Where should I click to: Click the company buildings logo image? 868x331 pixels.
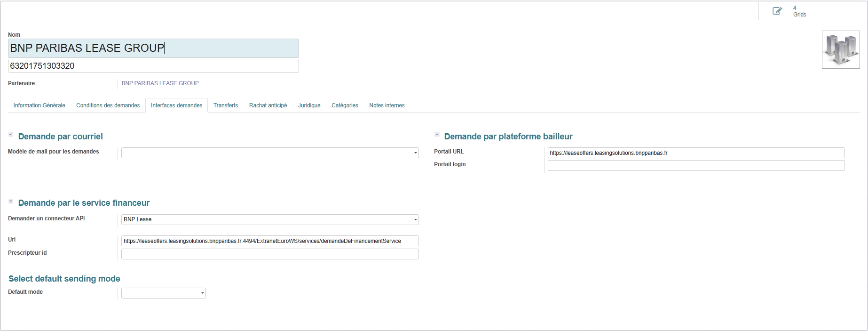[840, 49]
